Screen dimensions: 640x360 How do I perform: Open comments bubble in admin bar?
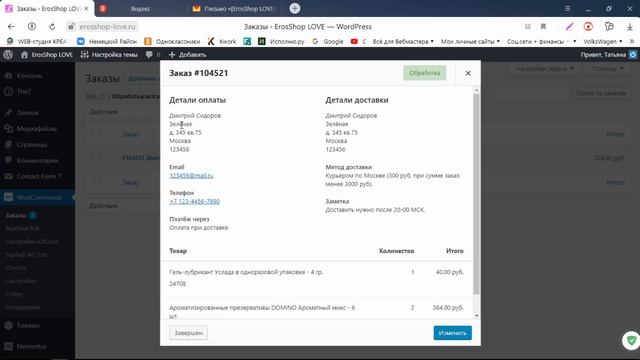(149, 55)
